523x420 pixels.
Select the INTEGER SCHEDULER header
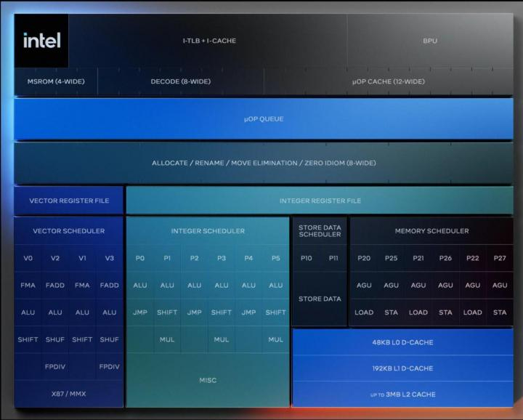(x=208, y=231)
